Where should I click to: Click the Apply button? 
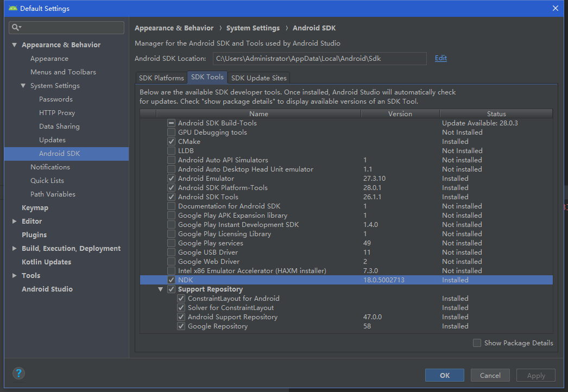(536, 375)
